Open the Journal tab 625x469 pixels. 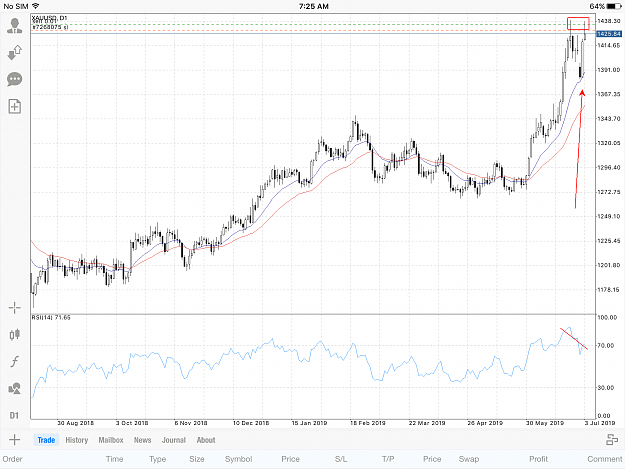174,440
